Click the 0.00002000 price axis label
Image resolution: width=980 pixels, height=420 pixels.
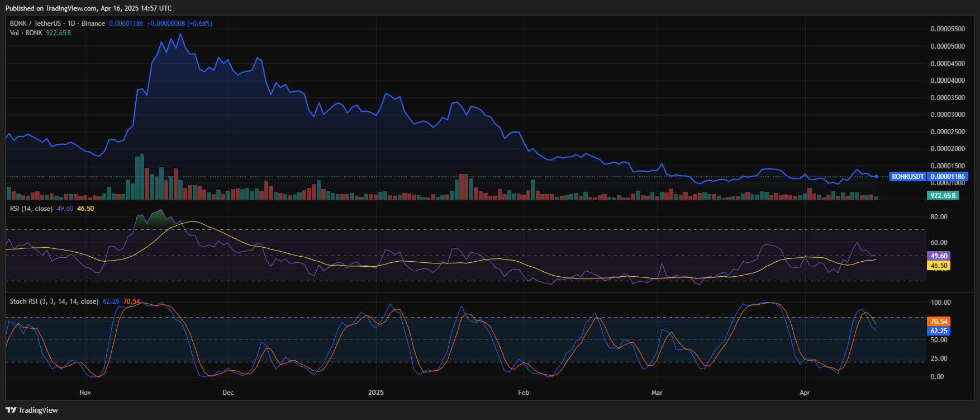point(948,149)
